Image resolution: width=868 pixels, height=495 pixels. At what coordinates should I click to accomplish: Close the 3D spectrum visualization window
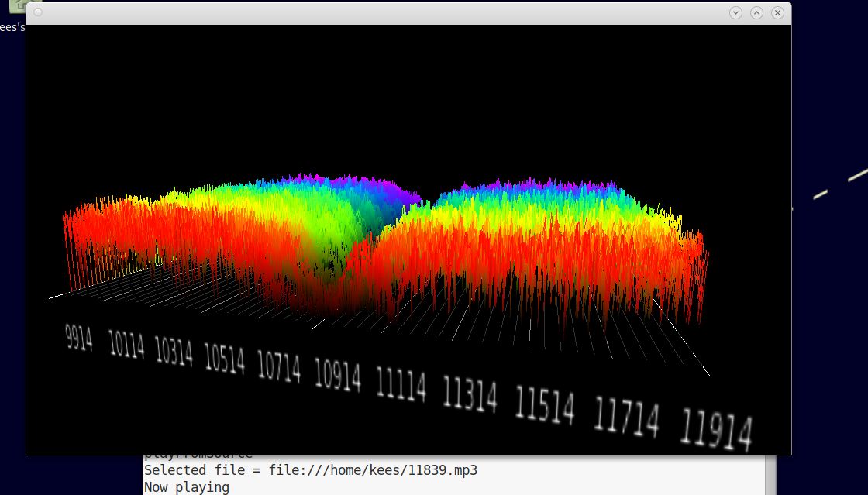click(x=777, y=12)
